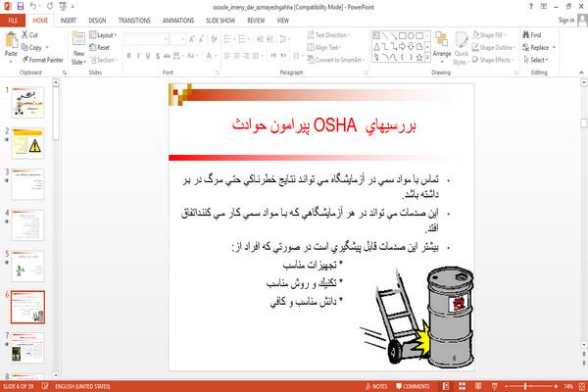Switch to the SLIDE SHOW tab
Image resolution: width=588 pixels, height=392 pixels.
pos(220,21)
